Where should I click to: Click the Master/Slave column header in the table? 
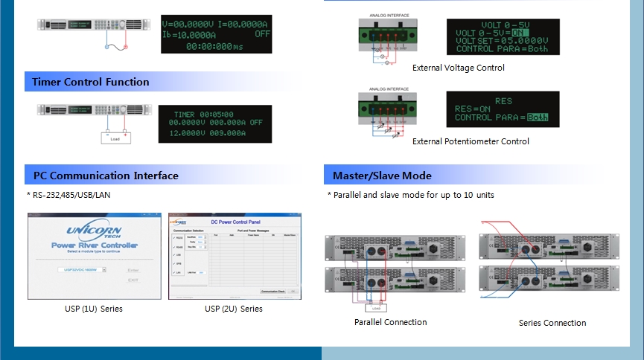point(290,235)
